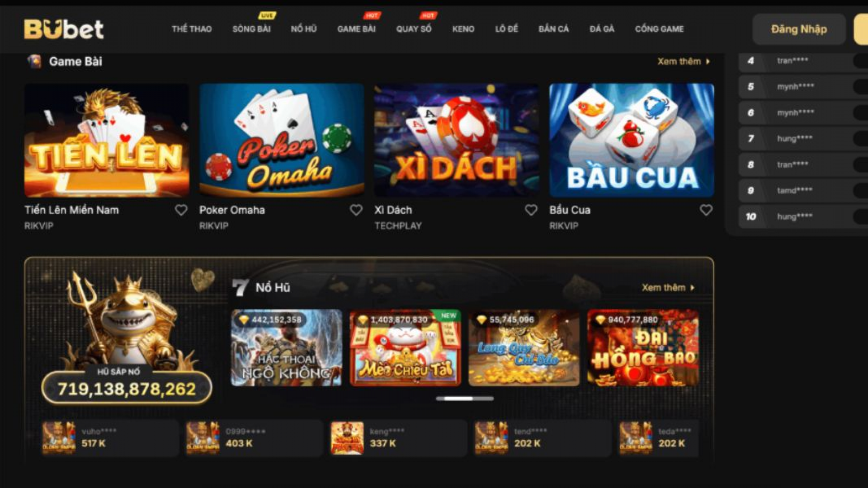Click the Game Bài cards icon

pyautogui.click(x=34, y=61)
